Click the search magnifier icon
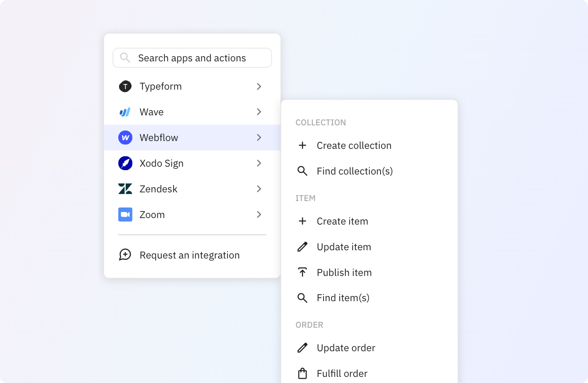 tap(125, 57)
